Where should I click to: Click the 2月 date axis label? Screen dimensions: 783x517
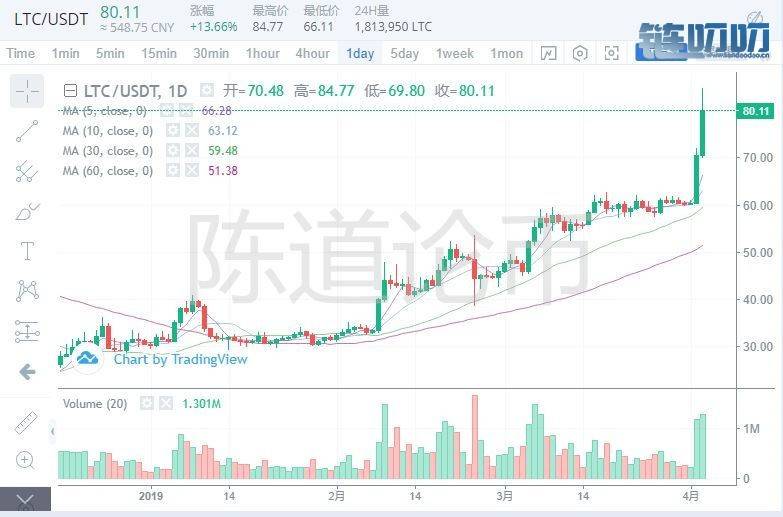click(x=337, y=496)
